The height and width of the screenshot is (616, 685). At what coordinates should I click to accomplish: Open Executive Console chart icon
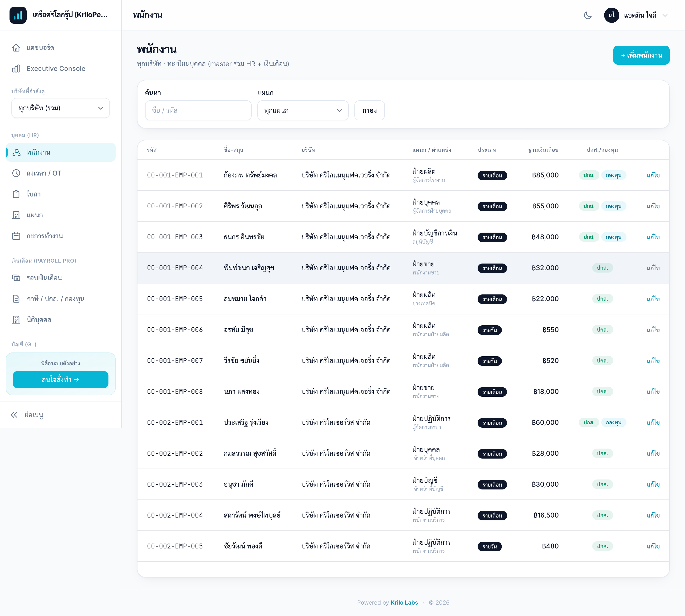pyautogui.click(x=16, y=69)
